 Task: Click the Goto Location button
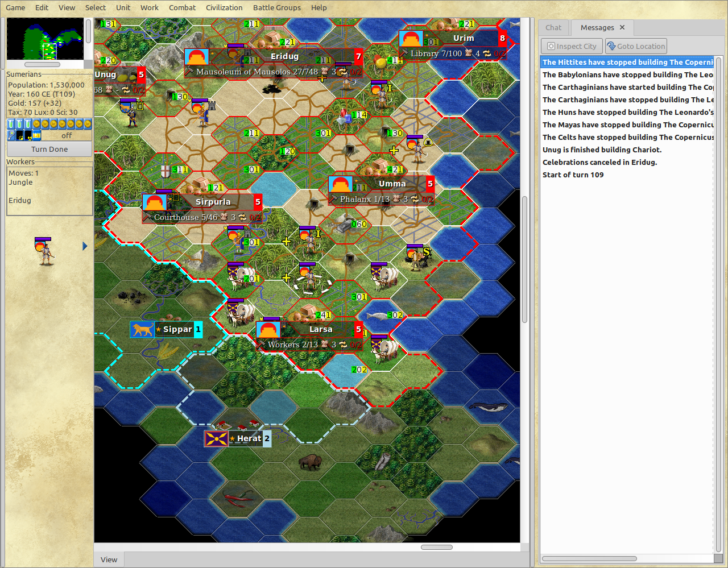tap(636, 46)
